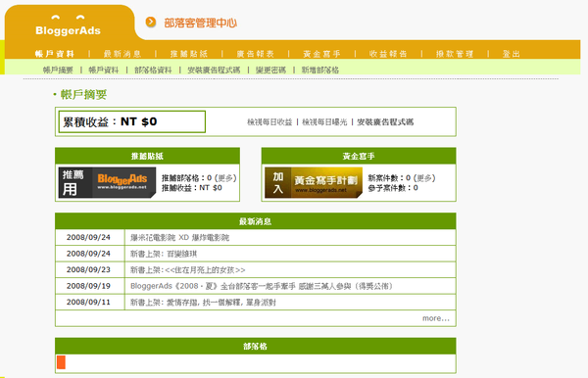The image size is (588, 378).
Task: Click the more... link under 最新消息
Action: [436, 318]
